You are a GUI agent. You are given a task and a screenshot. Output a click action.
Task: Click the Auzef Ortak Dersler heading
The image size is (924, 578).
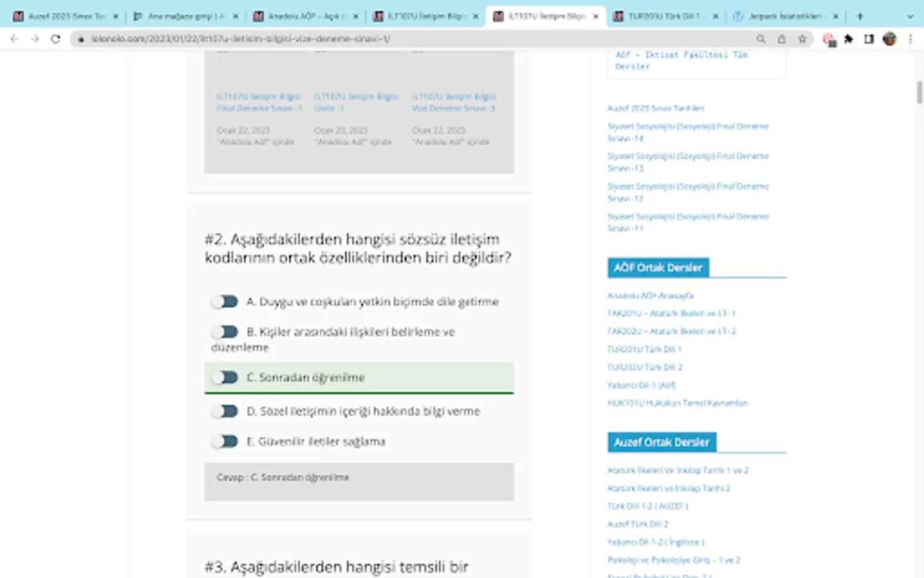[x=662, y=442]
